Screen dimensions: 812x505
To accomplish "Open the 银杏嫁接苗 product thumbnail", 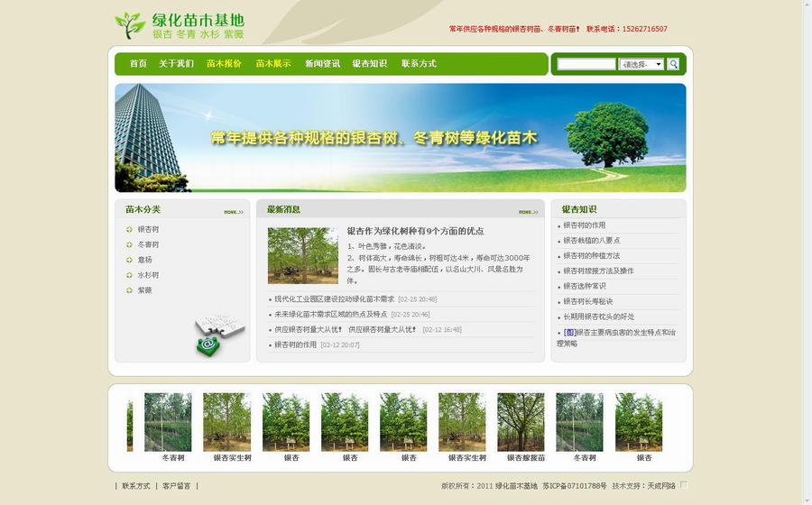I will (521, 422).
